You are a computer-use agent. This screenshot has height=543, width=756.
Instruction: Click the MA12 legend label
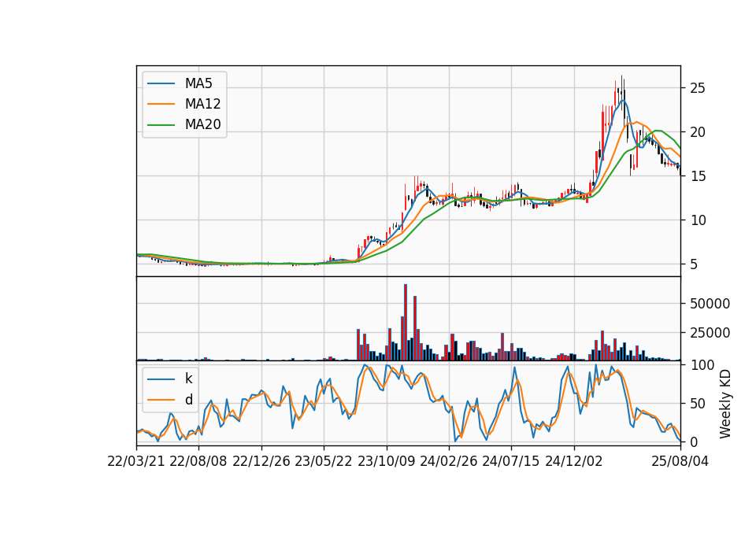(202, 104)
